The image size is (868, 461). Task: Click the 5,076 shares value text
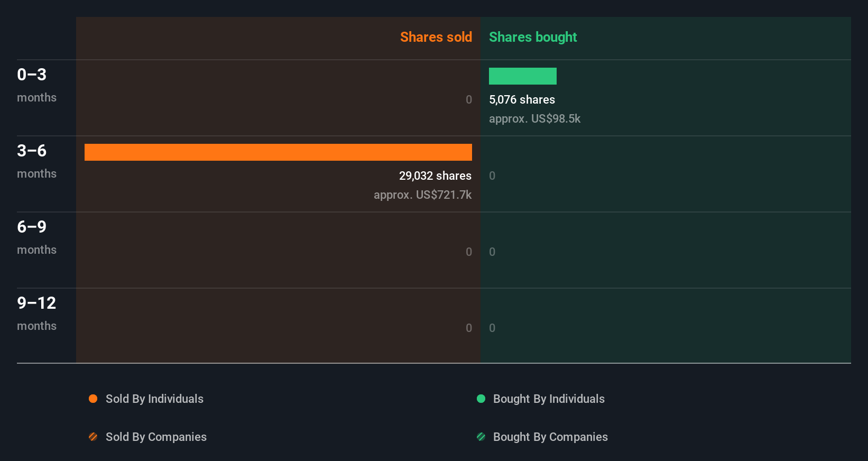point(522,100)
